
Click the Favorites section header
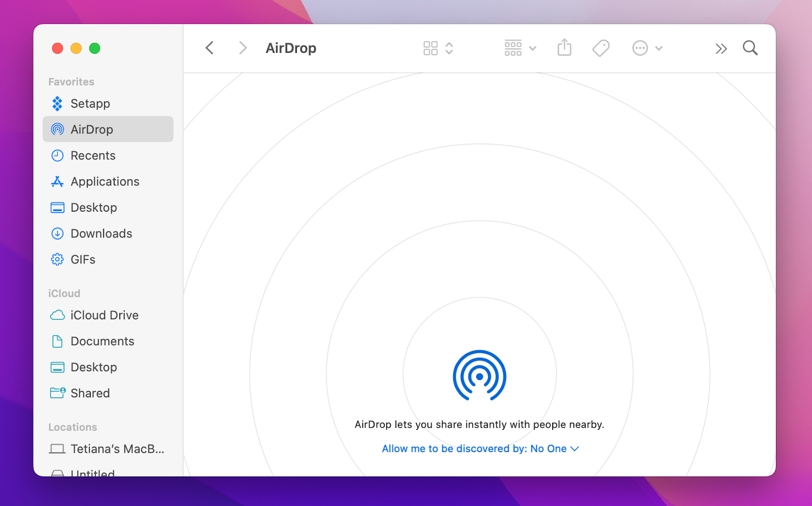(71, 82)
